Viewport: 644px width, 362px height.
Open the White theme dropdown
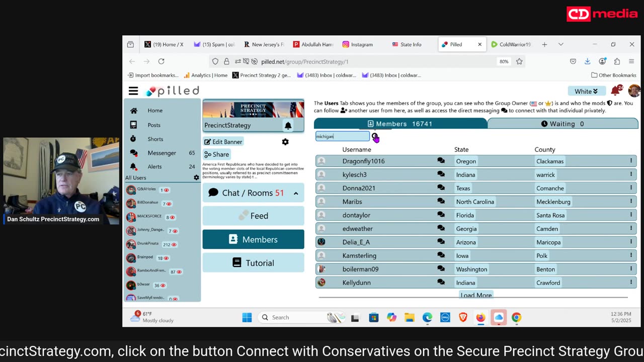coord(586,91)
